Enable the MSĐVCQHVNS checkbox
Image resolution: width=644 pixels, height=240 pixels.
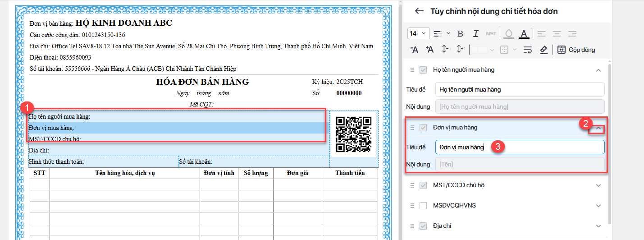pos(423,206)
